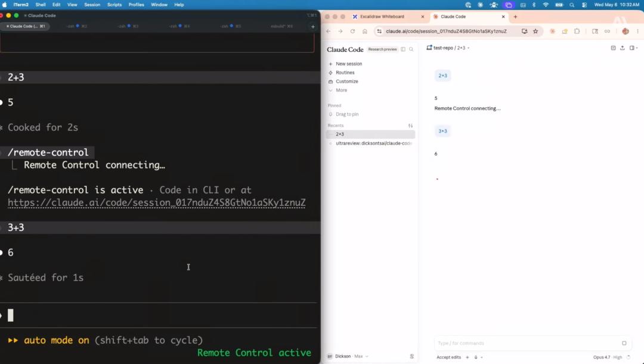This screenshot has width=644, height=364.
Task: Click the 2+3 message bubble
Action: [442, 76]
